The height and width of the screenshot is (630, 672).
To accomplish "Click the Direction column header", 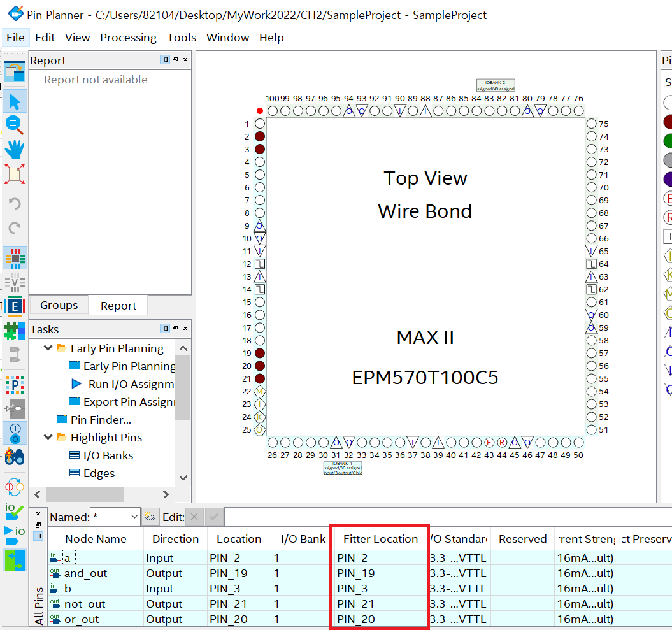I will pos(175,539).
